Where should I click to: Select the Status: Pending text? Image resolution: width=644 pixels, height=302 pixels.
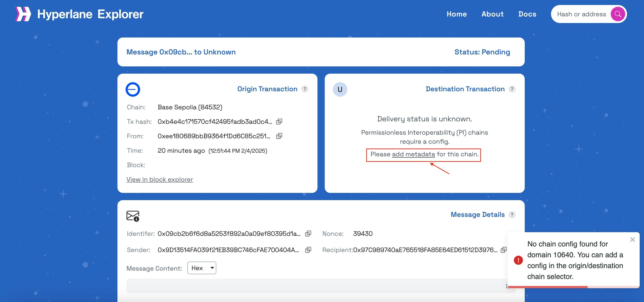coord(482,52)
